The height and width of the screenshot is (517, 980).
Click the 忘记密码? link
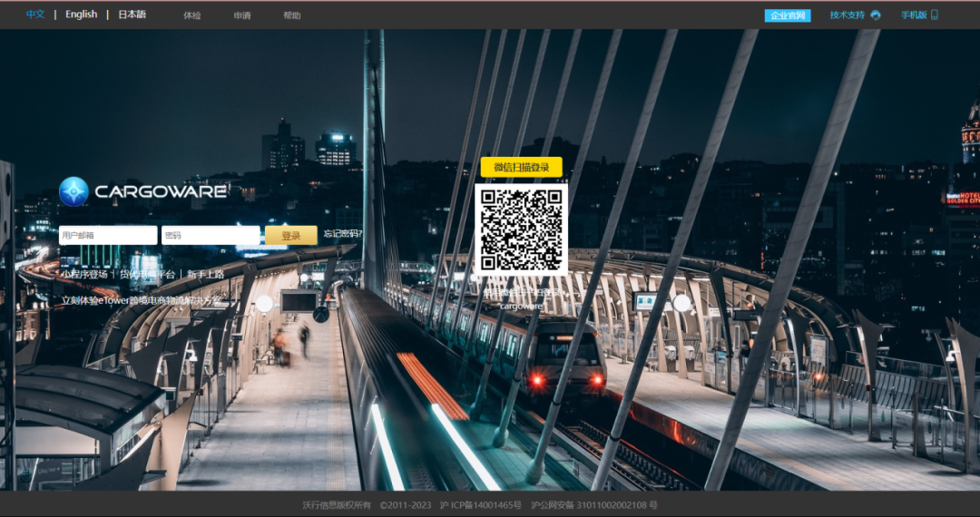(x=343, y=234)
